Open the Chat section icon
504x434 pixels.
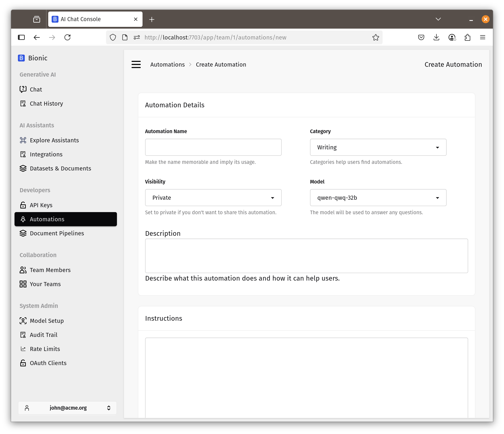(x=23, y=89)
